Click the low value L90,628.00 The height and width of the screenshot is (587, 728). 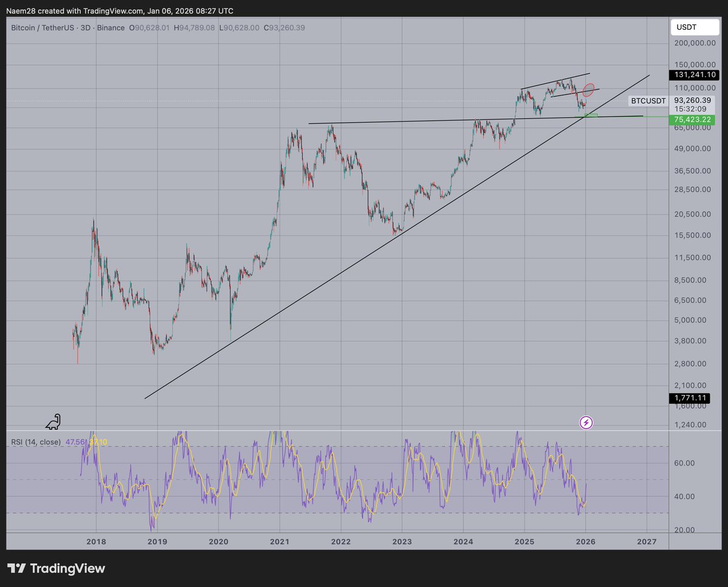pyautogui.click(x=240, y=28)
